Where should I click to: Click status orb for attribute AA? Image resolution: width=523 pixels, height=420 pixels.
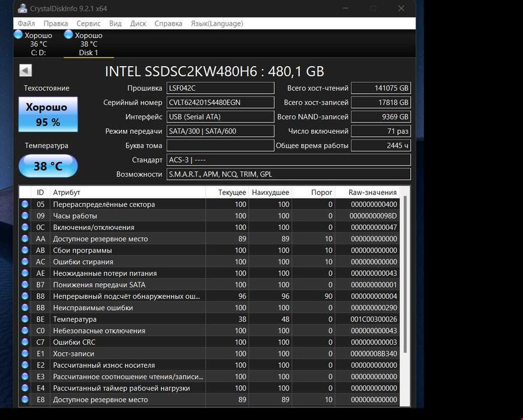(25, 239)
